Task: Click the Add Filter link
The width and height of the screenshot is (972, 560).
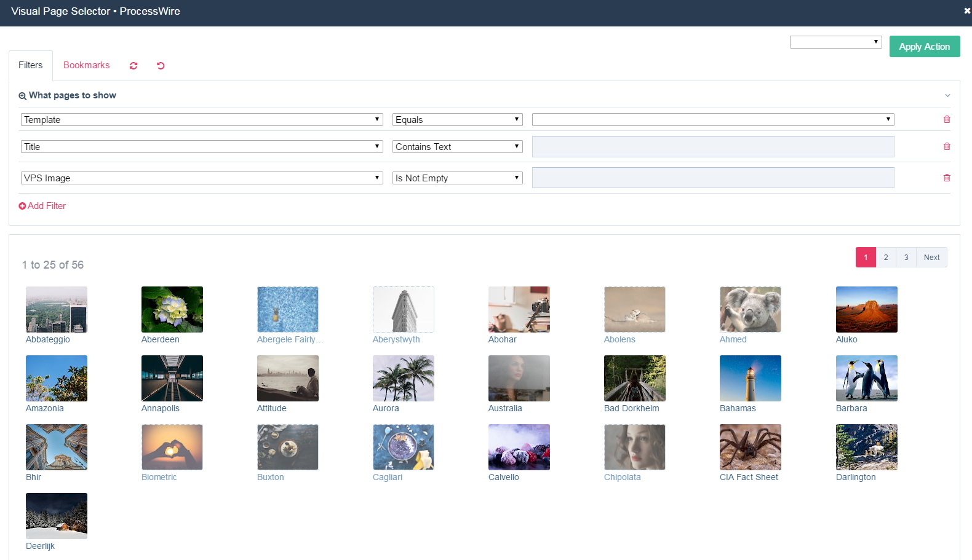Action: click(42, 206)
